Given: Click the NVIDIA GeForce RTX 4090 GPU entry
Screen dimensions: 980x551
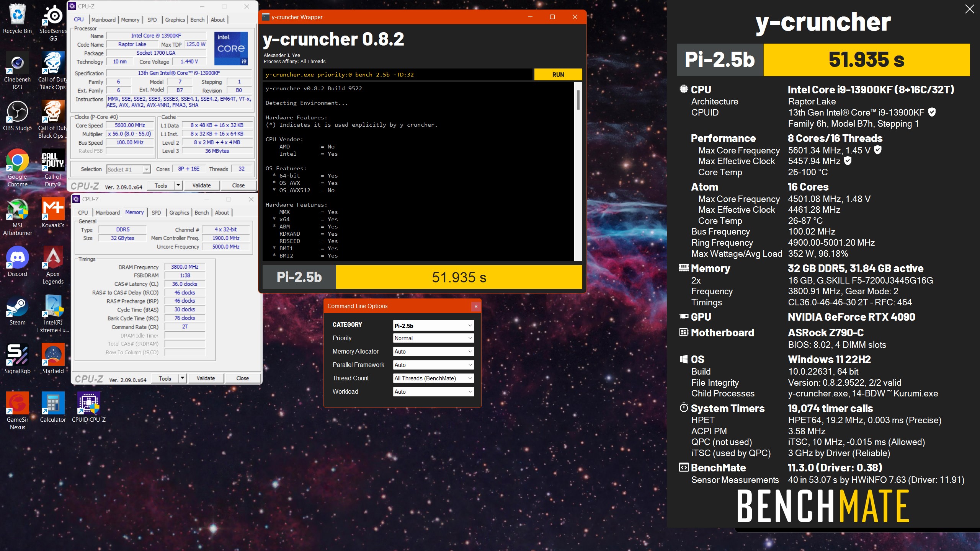Looking at the screenshot, I should click(x=851, y=317).
